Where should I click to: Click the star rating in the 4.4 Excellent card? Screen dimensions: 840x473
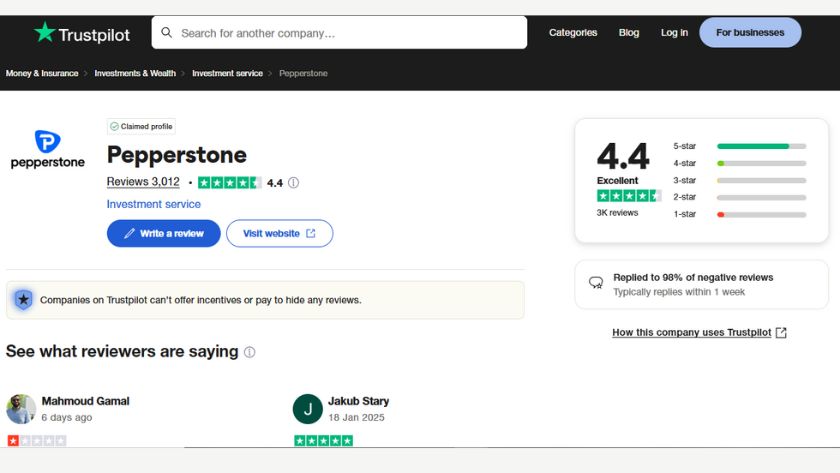(x=629, y=196)
